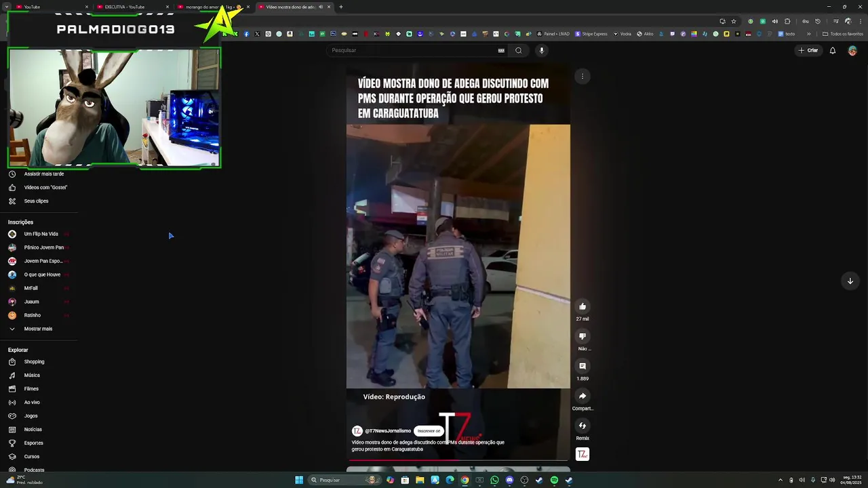Click the Criar create button
Image resolution: width=868 pixels, height=488 pixels.
click(x=808, y=50)
